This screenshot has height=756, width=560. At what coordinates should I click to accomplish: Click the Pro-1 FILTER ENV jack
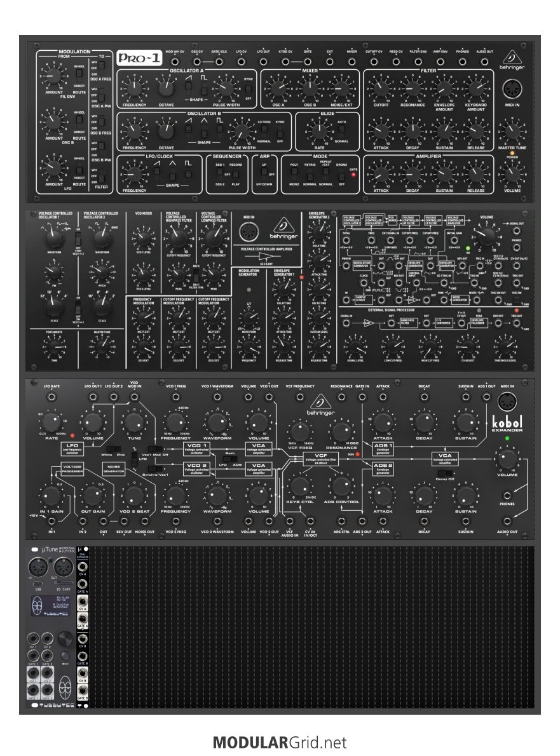(x=418, y=62)
